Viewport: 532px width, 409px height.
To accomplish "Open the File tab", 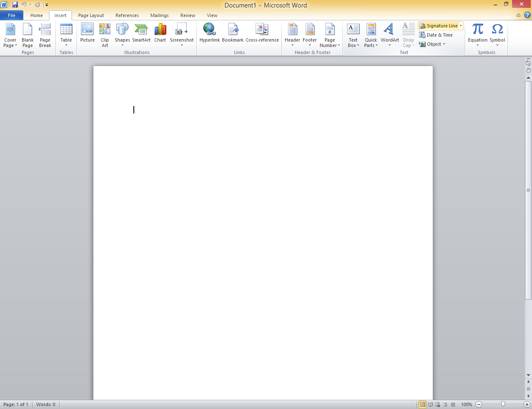I will tap(12, 15).
